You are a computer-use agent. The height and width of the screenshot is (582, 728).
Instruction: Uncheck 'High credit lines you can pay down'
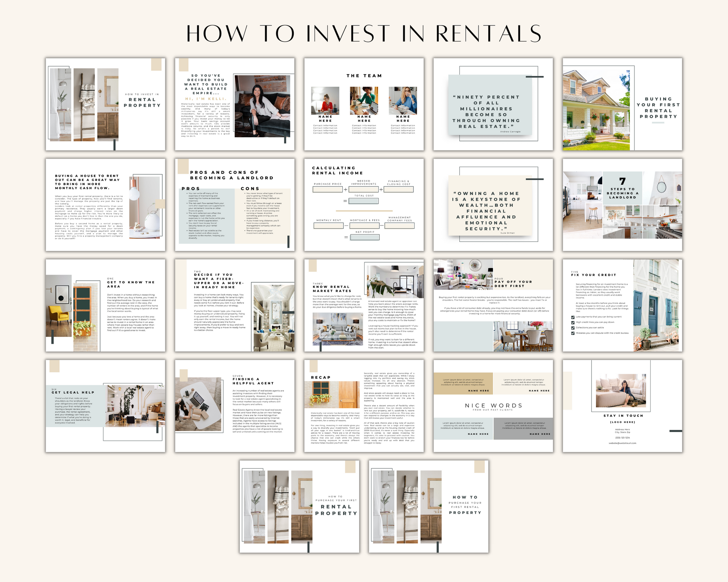click(x=573, y=323)
